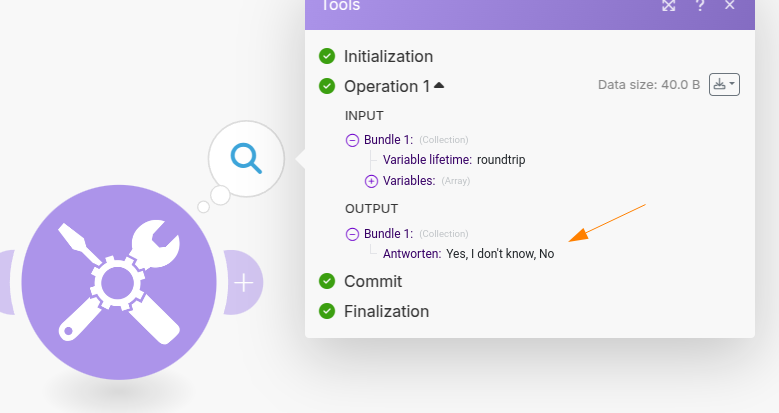Open help with the question mark icon

tap(700, 6)
